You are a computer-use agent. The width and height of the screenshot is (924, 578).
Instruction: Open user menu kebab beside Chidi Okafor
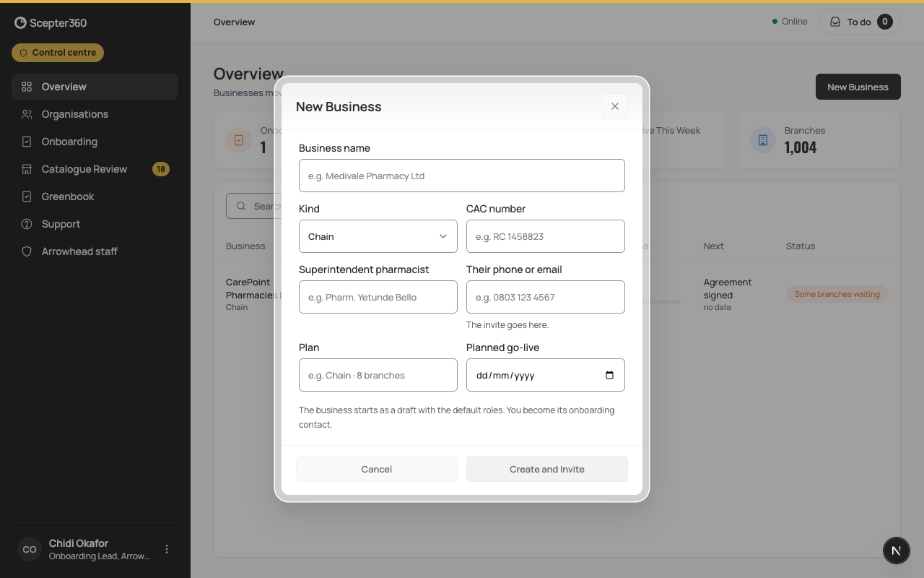(x=167, y=549)
